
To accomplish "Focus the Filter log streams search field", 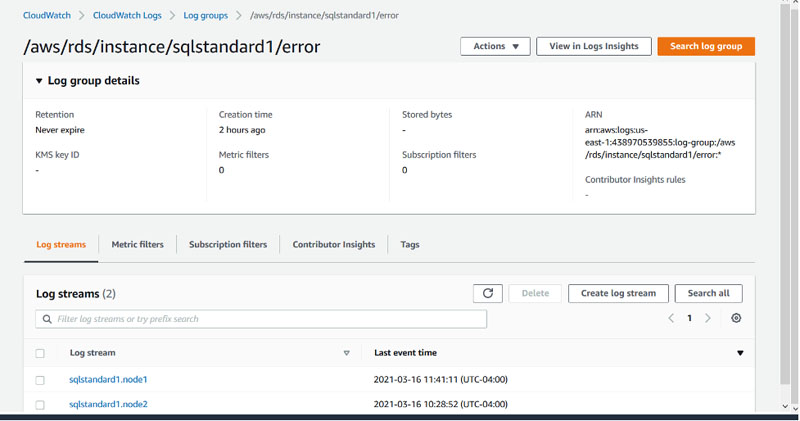I will point(261,319).
